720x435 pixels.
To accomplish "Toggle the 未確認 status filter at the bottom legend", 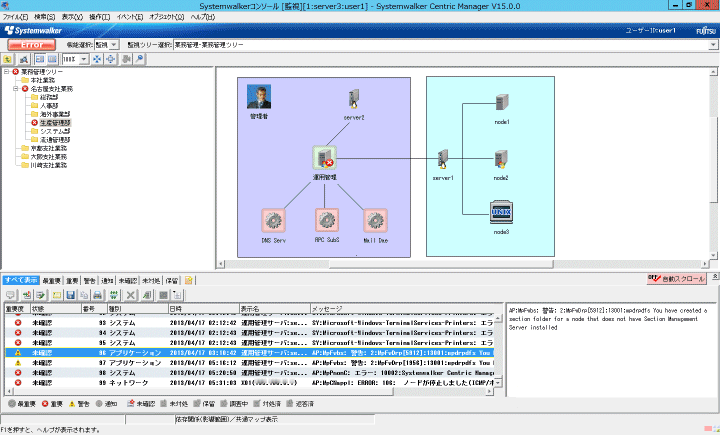I will pyautogui.click(x=141, y=404).
